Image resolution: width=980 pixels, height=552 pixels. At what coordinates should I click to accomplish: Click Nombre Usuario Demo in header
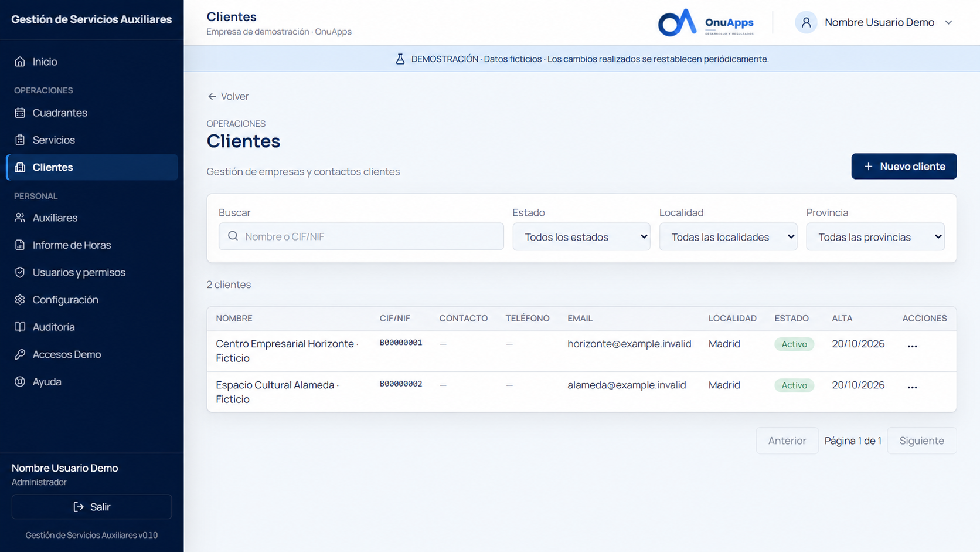tap(879, 22)
